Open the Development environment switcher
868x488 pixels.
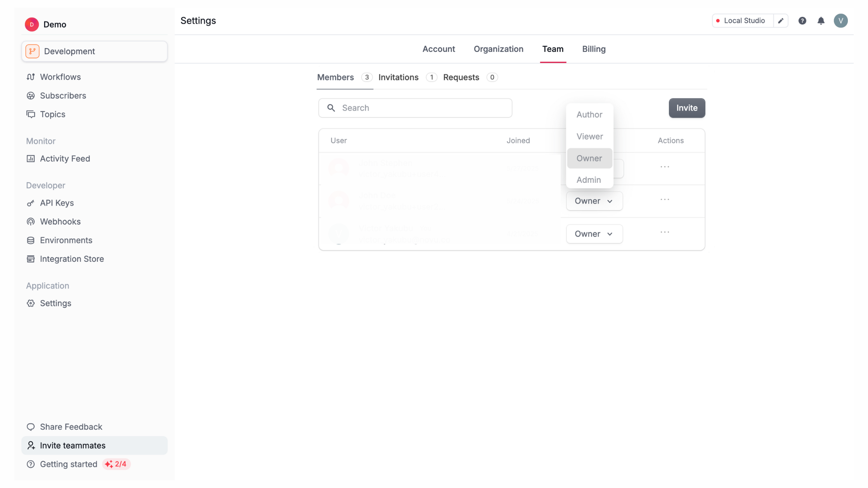[x=95, y=52]
